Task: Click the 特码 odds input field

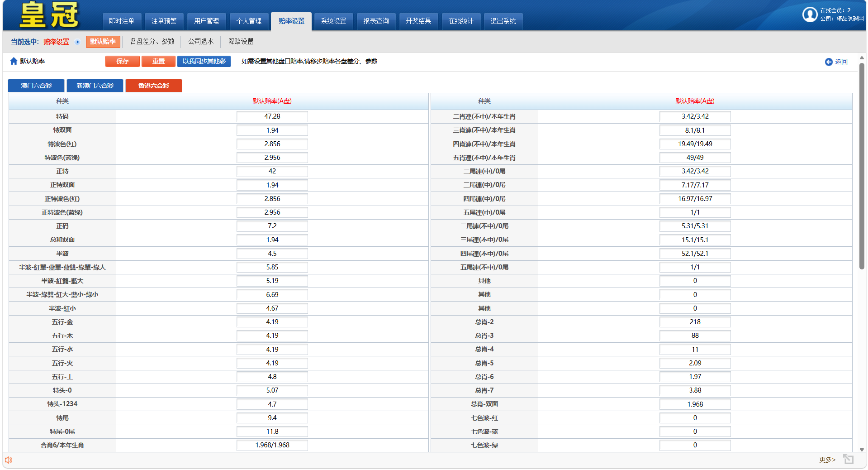Action: [272, 116]
